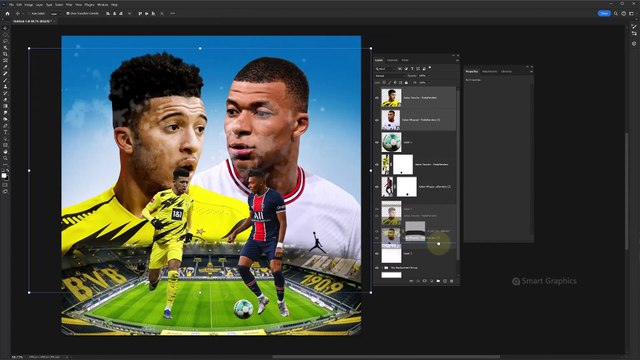Image resolution: width=640 pixels, height=360 pixels.
Task: Select the Rectangle shape tool
Action: 5,145
